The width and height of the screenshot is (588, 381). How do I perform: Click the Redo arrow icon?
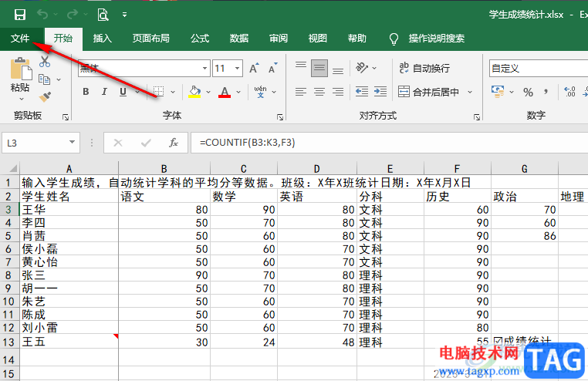(72, 15)
